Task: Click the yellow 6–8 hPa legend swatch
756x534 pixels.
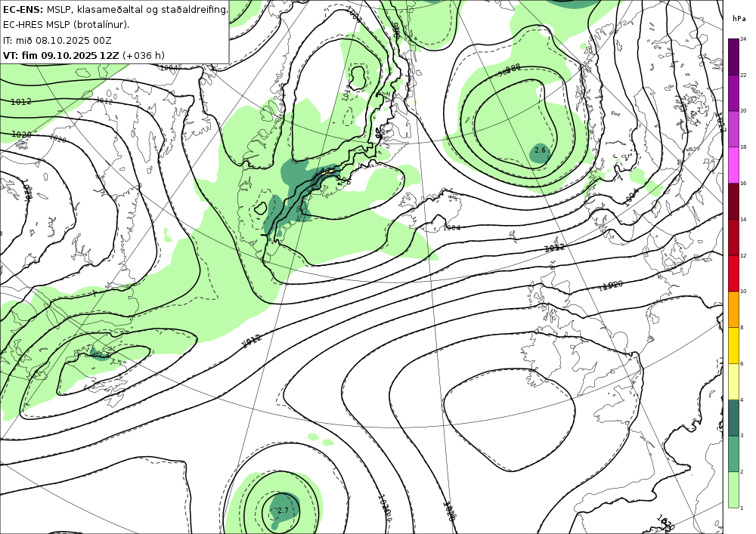Action: coord(733,346)
